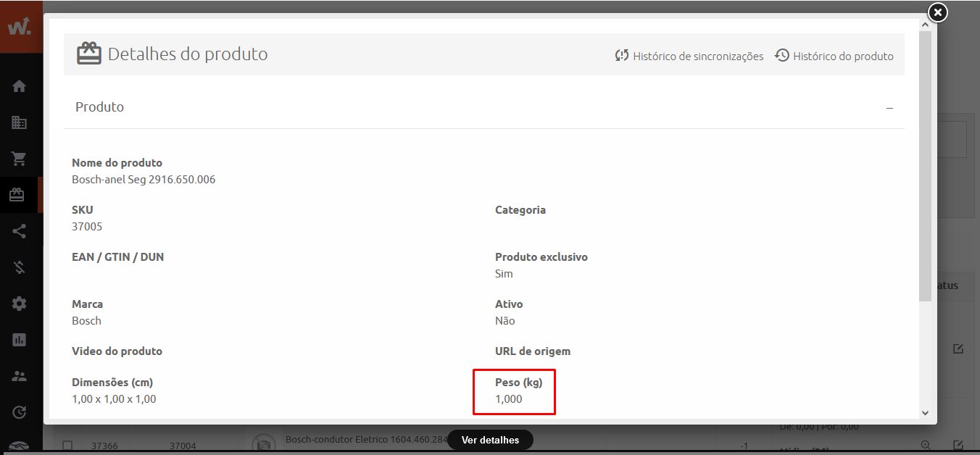Screen dimensions: 980x455
Task: Click the W logo at top left
Action: pos(20,27)
